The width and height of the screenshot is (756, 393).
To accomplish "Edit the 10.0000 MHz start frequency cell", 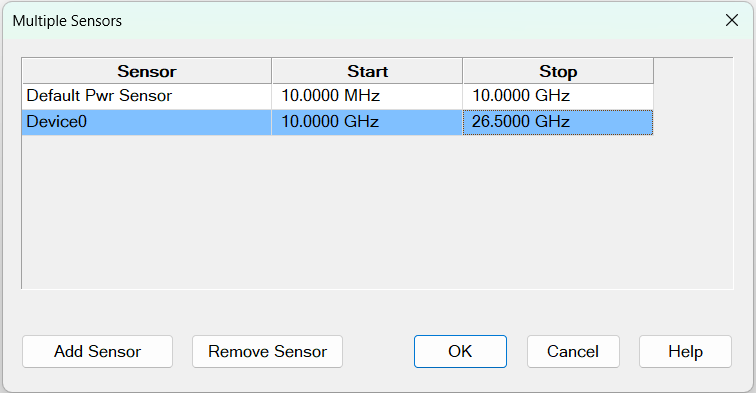I will click(x=367, y=96).
